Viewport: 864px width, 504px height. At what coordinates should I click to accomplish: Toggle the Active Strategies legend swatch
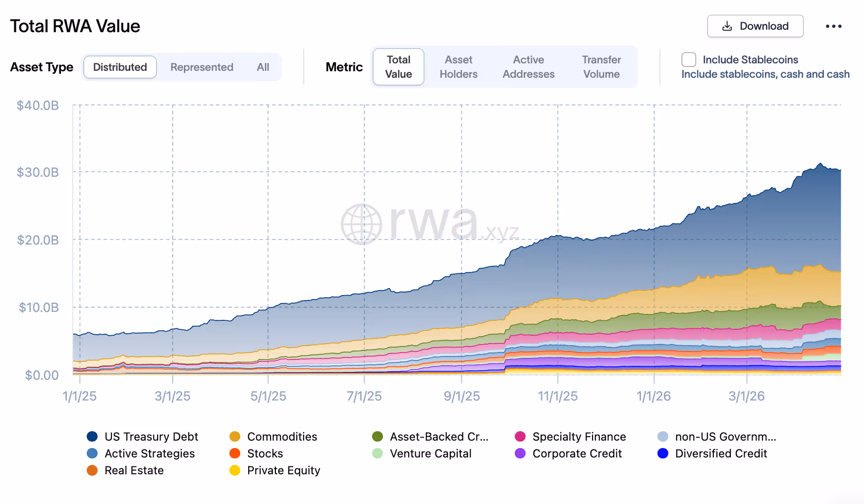click(92, 454)
